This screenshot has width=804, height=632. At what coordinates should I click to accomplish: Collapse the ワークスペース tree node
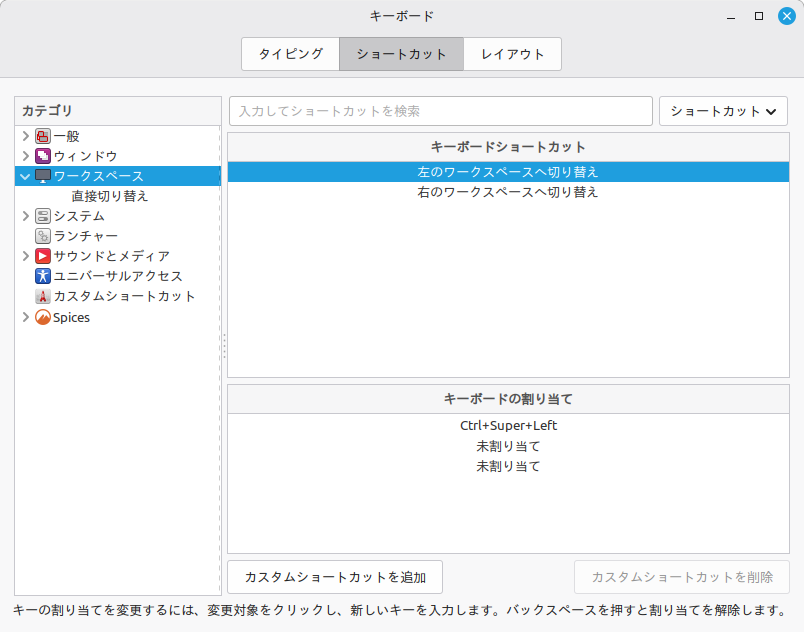[x=26, y=176]
